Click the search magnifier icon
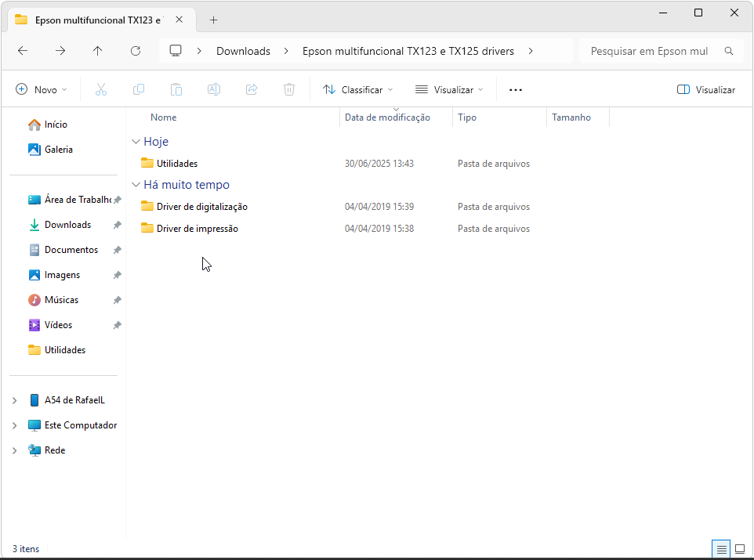The height and width of the screenshot is (560, 754). click(x=729, y=51)
